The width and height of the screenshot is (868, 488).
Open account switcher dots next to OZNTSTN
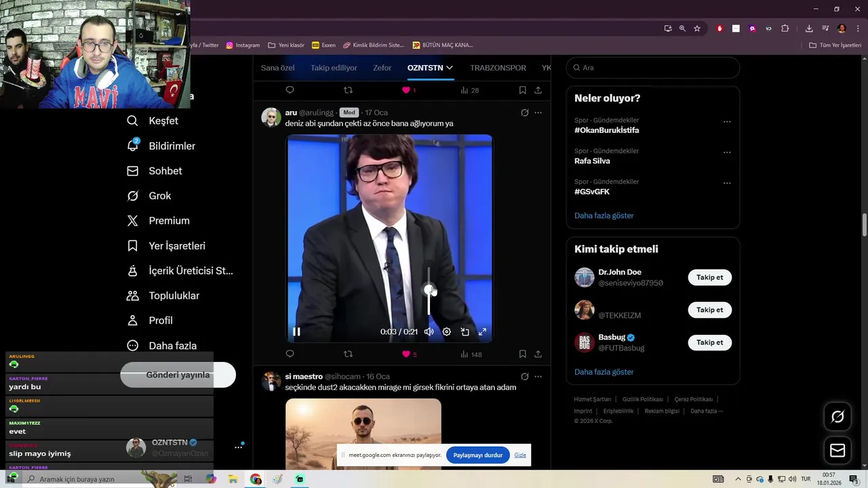point(238,447)
